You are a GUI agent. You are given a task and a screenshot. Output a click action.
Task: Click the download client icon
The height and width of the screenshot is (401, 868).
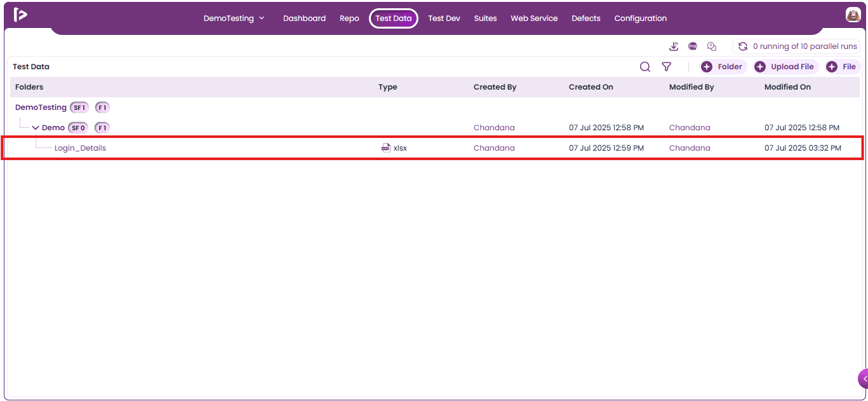pyautogui.click(x=674, y=46)
